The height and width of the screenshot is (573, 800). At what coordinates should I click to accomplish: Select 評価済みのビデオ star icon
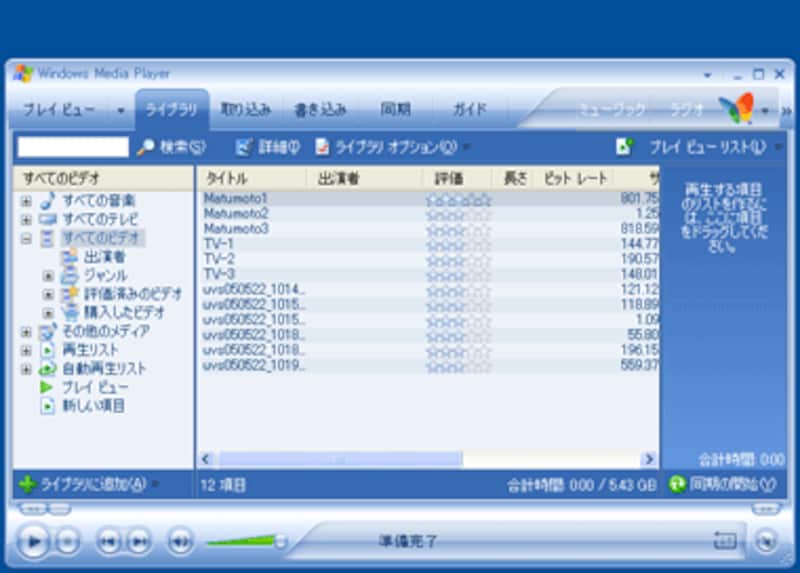[69, 294]
